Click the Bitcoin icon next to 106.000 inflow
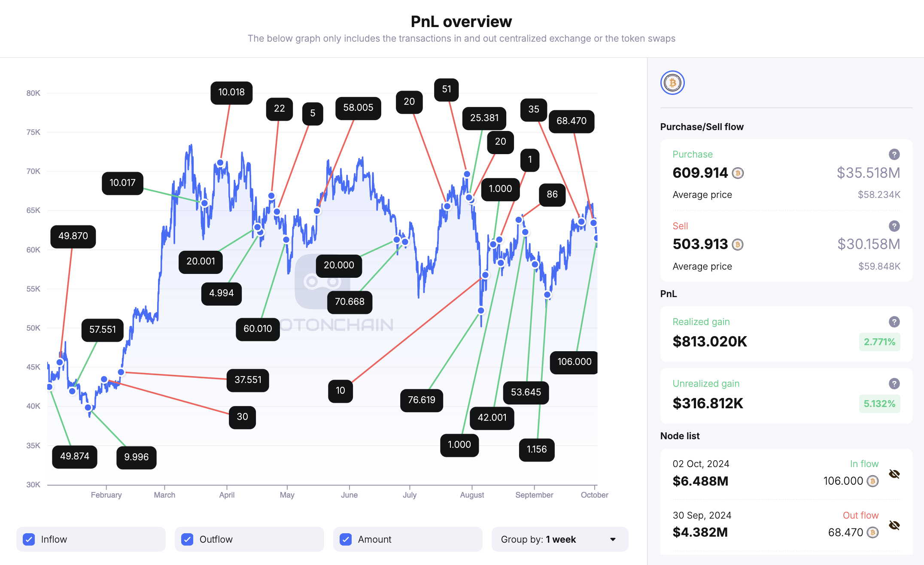924x565 pixels. click(872, 481)
